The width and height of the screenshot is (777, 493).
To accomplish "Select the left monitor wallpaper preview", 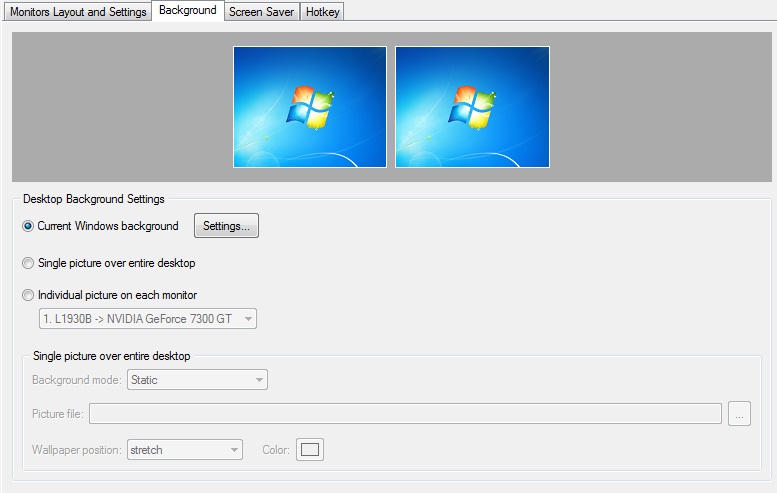I will (310, 107).
